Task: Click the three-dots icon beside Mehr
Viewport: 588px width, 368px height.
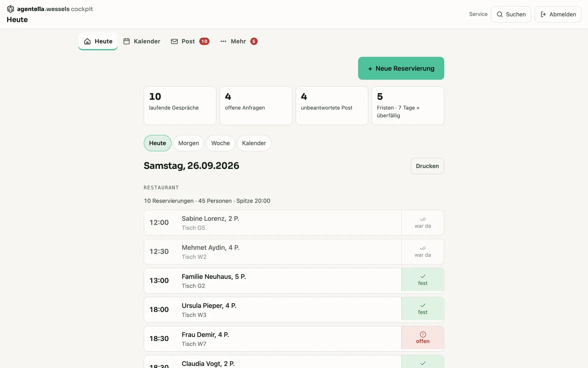Action: pos(223,41)
